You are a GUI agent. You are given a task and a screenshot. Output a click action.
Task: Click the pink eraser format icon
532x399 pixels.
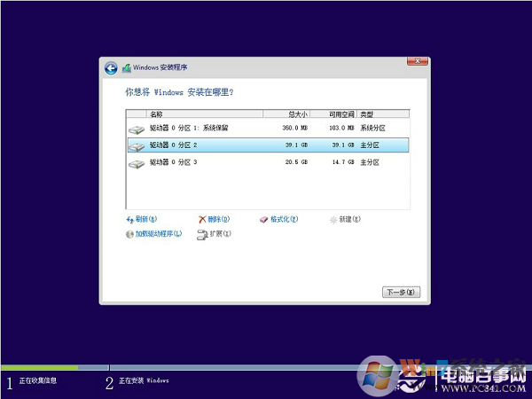pos(263,219)
